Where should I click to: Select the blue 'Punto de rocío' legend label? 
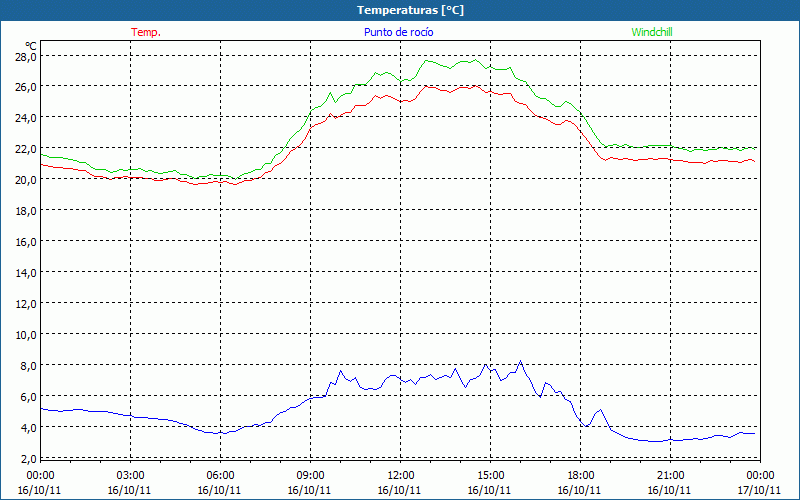[398, 32]
